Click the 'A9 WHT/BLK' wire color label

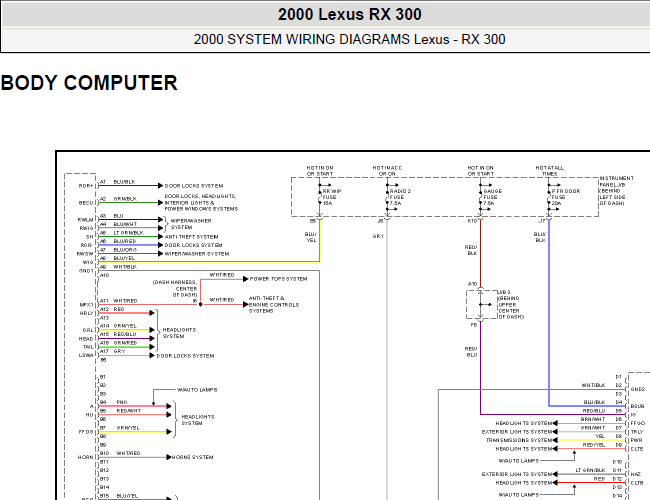(119, 267)
